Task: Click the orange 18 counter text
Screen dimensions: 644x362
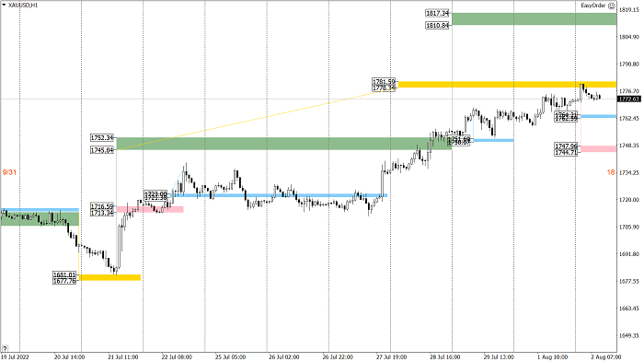Action: click(611, 172)
